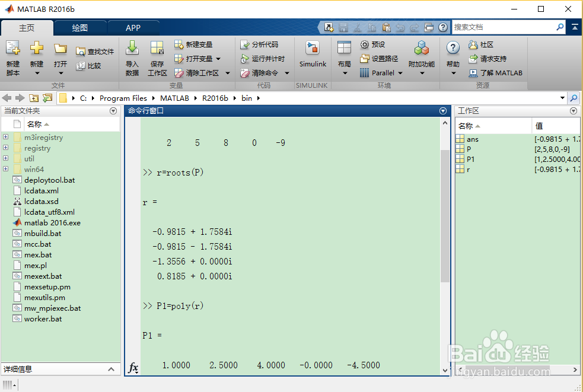Click the back navigation arrow
This screenshot has height=392, width=583.
click(x=7, y=98)
